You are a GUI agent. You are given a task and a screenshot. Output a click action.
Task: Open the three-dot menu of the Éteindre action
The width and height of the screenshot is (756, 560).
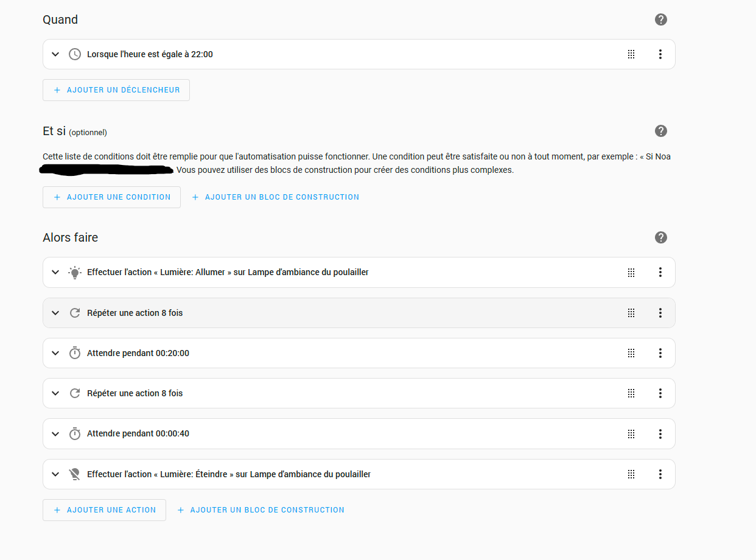click(x=660, y=474)
